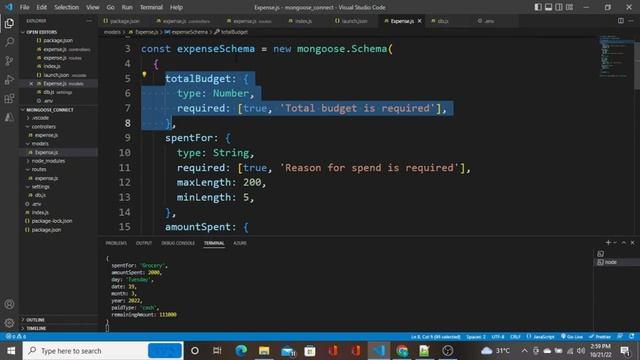Screen dimensions: 640x360
Task: Close the terminal panel
Action: 633,242
